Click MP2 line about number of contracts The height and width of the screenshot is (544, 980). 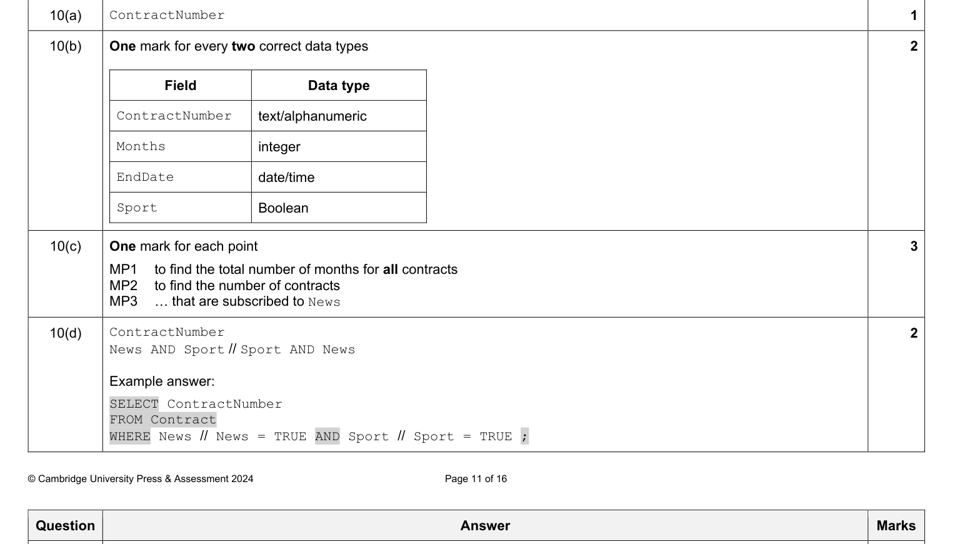point(224,286)
